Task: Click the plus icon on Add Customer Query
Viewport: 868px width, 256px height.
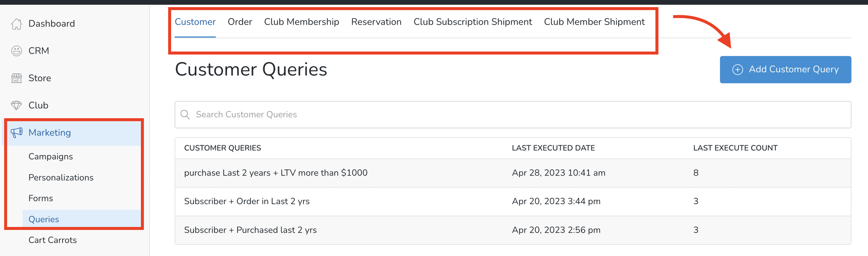Action: pyautogui.click(x=737, y=69)
